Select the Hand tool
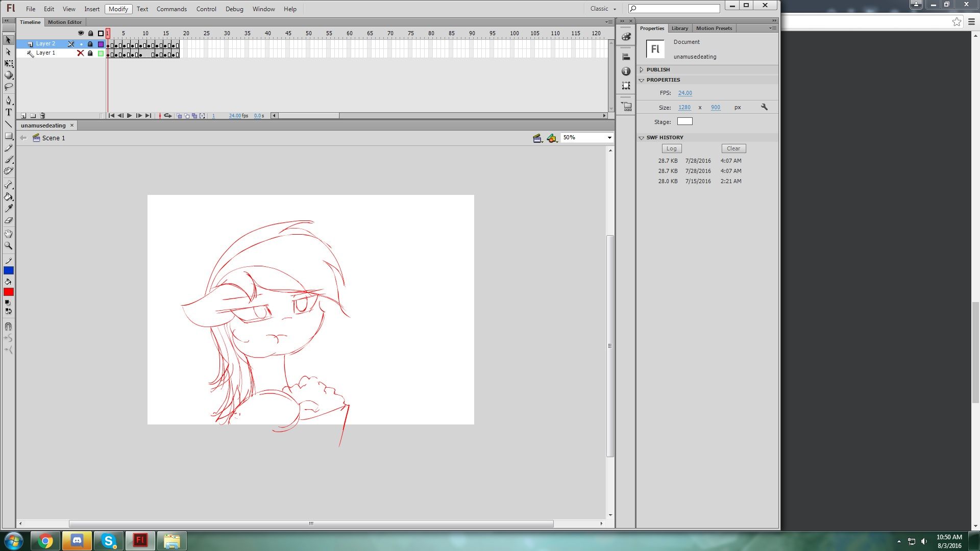This screenshot has width=980, height=551. coord(9,234)
